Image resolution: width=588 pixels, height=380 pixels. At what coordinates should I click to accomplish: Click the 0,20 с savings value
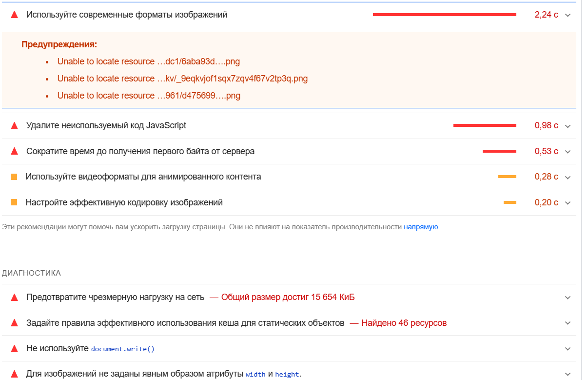(x=547, y=202)
